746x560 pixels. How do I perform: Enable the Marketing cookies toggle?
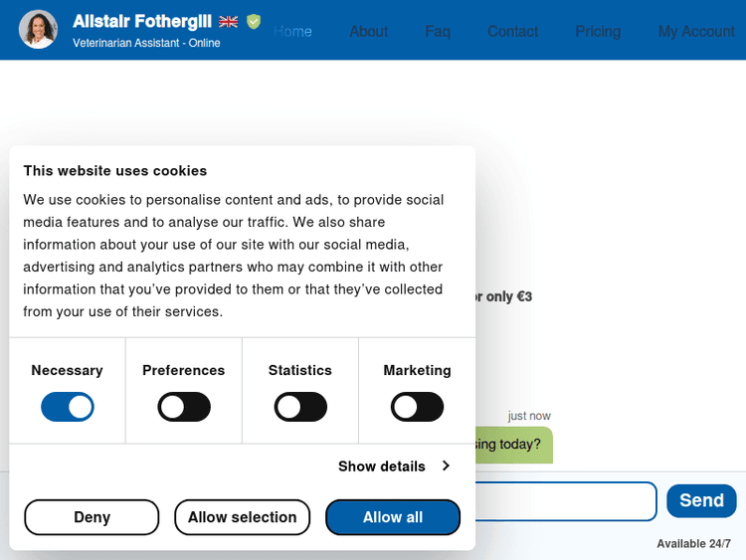click(x=417, y=407)
